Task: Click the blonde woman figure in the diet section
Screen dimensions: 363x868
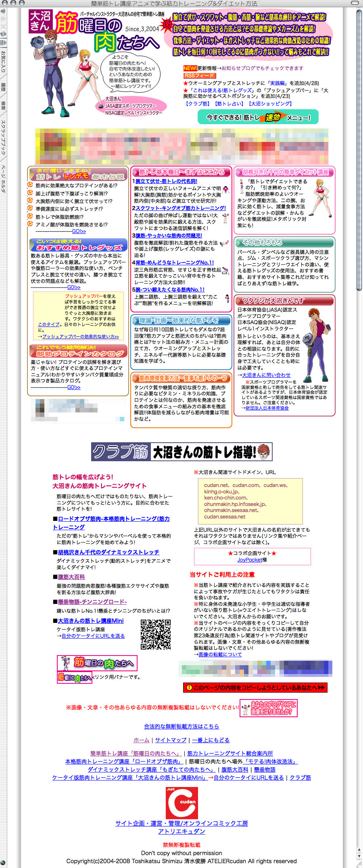Action: pos(320,198)
